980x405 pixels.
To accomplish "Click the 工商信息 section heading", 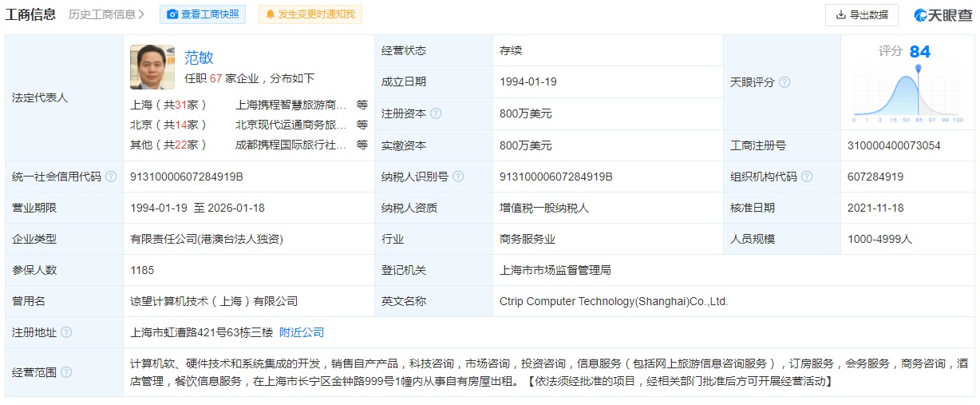I will (31, 14).
